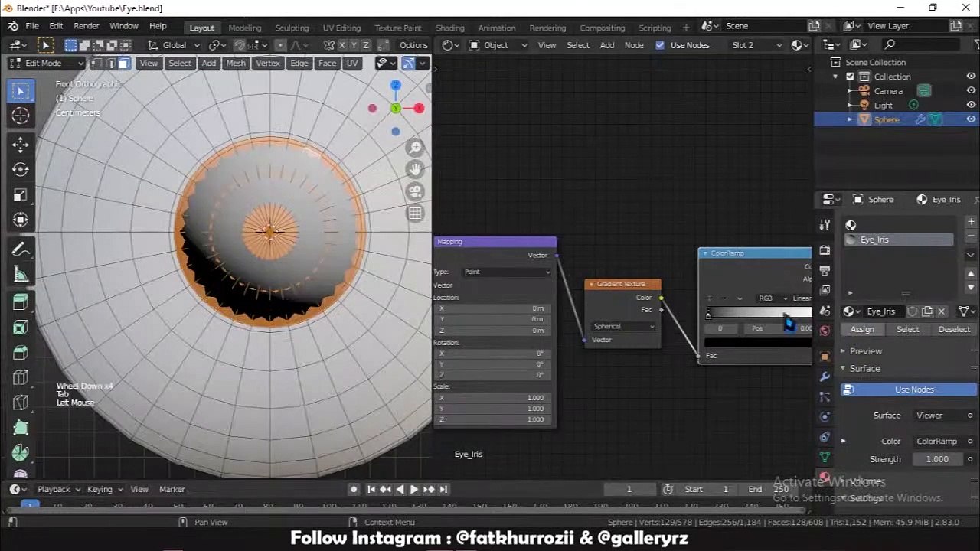Expand the Preview panel
980x551 pixels.
[x=866, y=351]
